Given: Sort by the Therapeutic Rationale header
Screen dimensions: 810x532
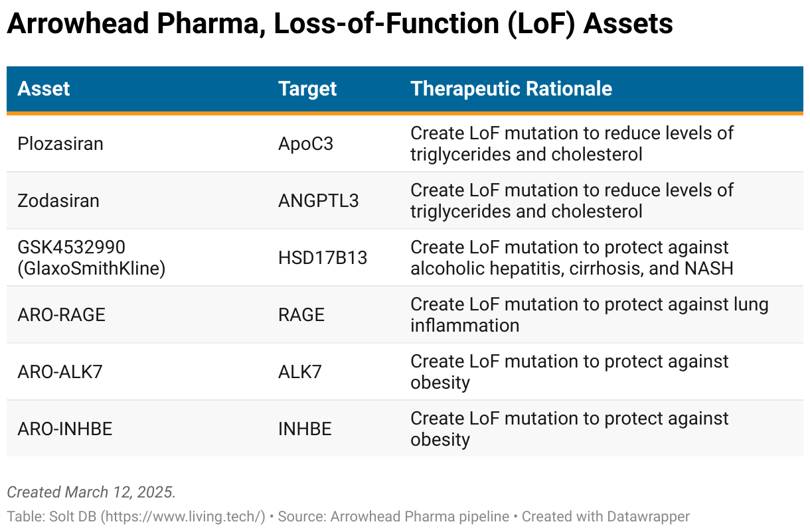Looking at the screenshot, I should 511,89.
